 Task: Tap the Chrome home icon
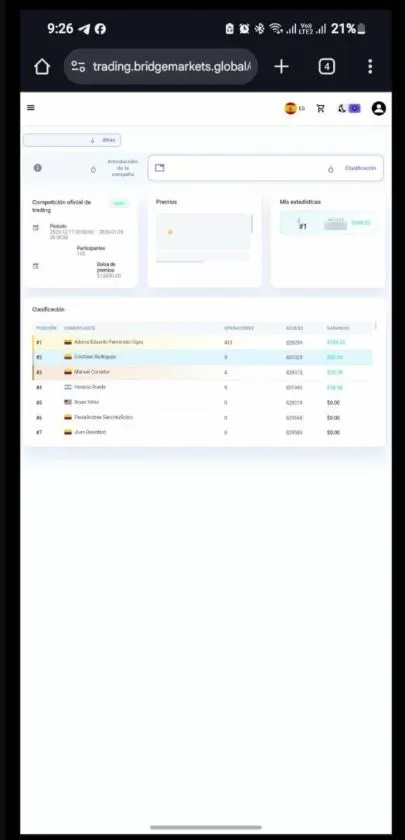[x=42, y=66]
